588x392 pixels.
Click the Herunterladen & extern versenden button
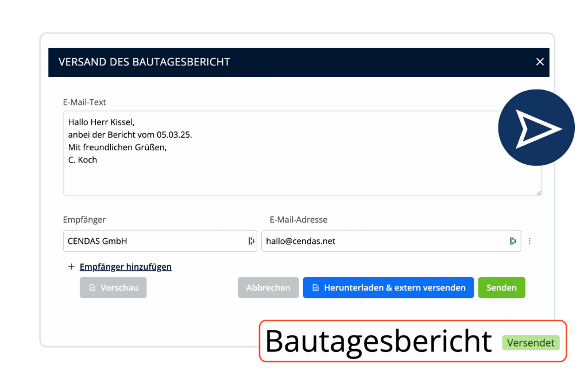[x=388, y=287]
